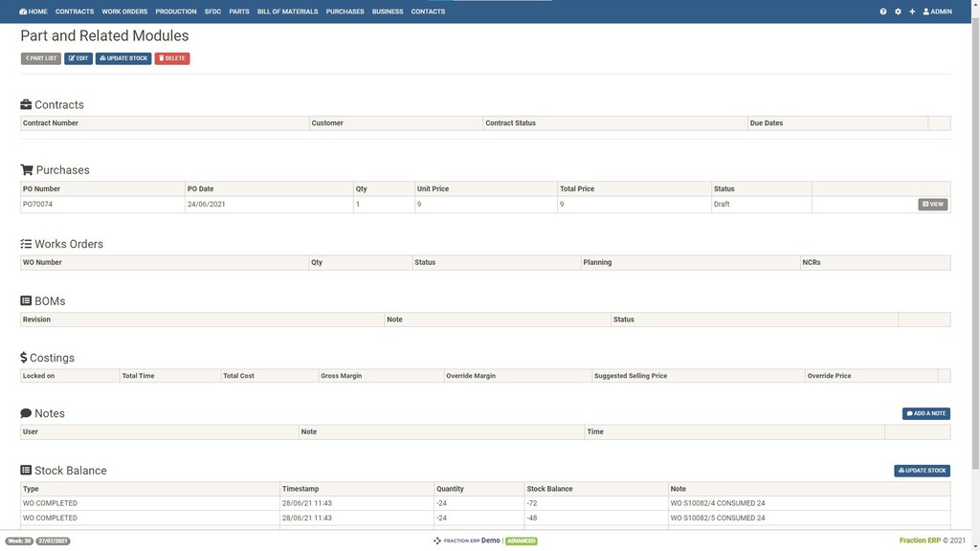Navigate to the WORK ORDERS menu
This screenshot has width=980, height=551.
[123, 11]
